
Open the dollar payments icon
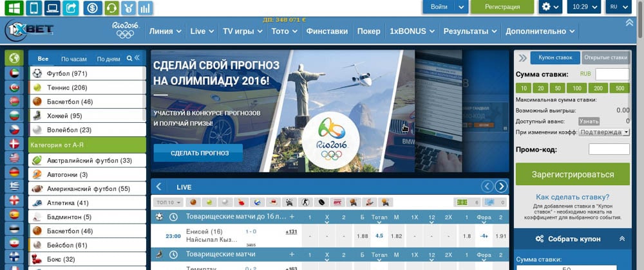click(93, 8)
